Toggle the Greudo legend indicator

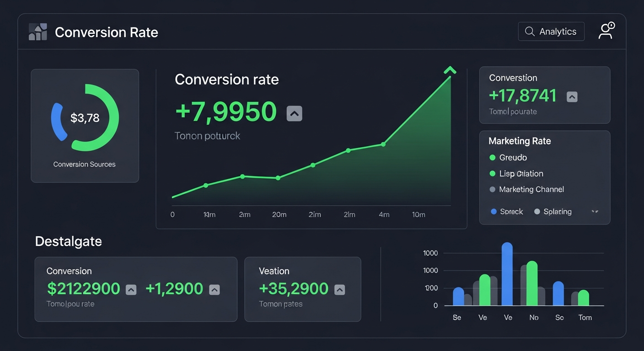point(492,157)
